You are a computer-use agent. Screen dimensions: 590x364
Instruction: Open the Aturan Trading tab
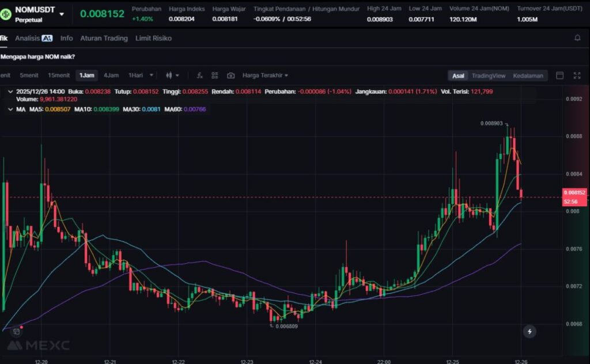pyautogui.click(x=104, y=38)
